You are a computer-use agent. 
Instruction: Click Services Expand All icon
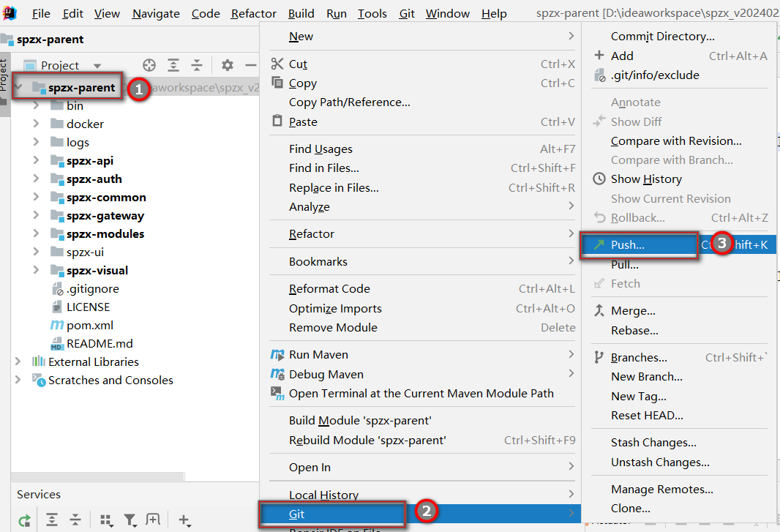tap(52, 520)
